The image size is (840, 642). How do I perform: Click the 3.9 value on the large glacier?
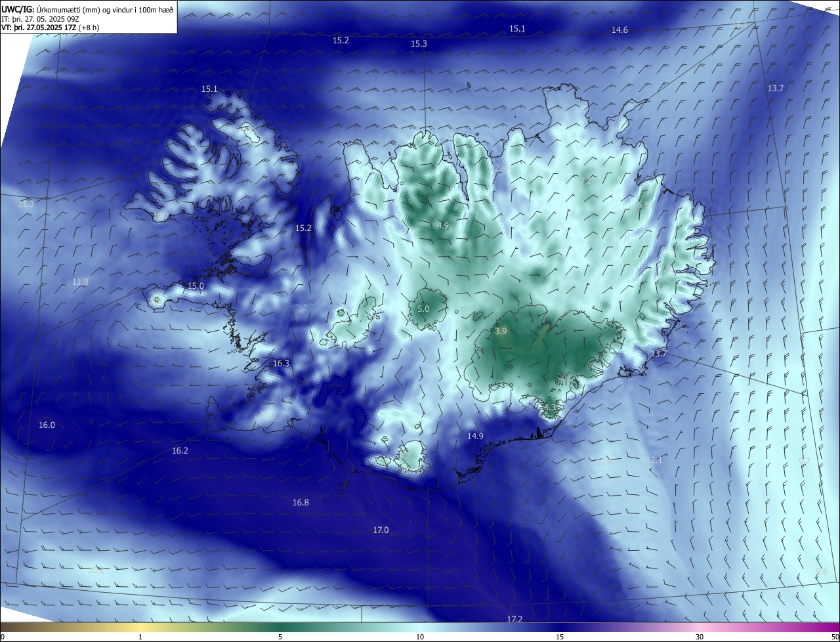pyautogui.click(x=501, y=332)
